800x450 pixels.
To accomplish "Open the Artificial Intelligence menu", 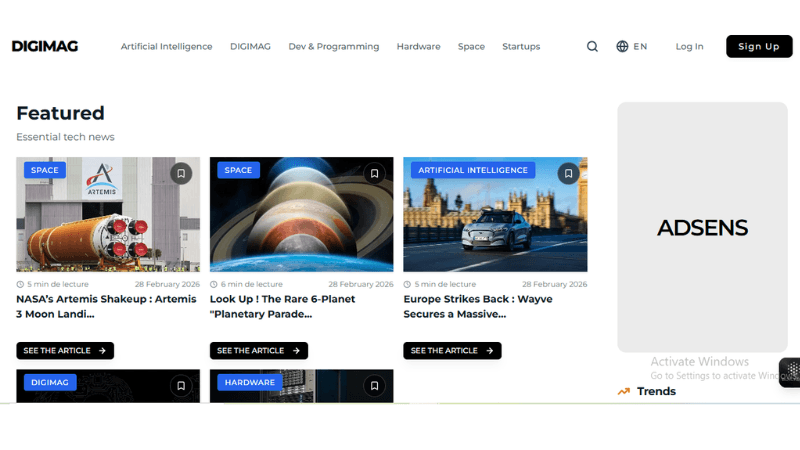I will [x=166, y=46].
